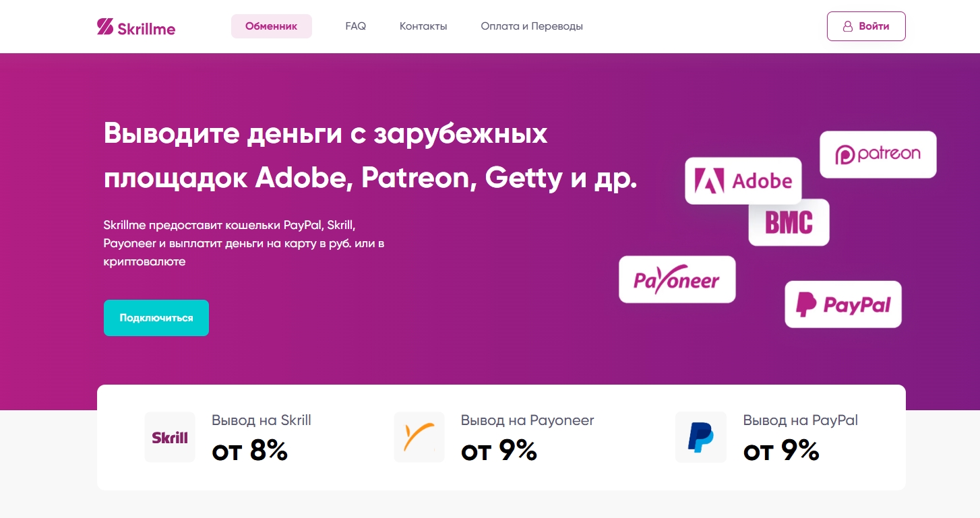Click the Adobe logo card

pyautogui.click(x=743, y=181)
